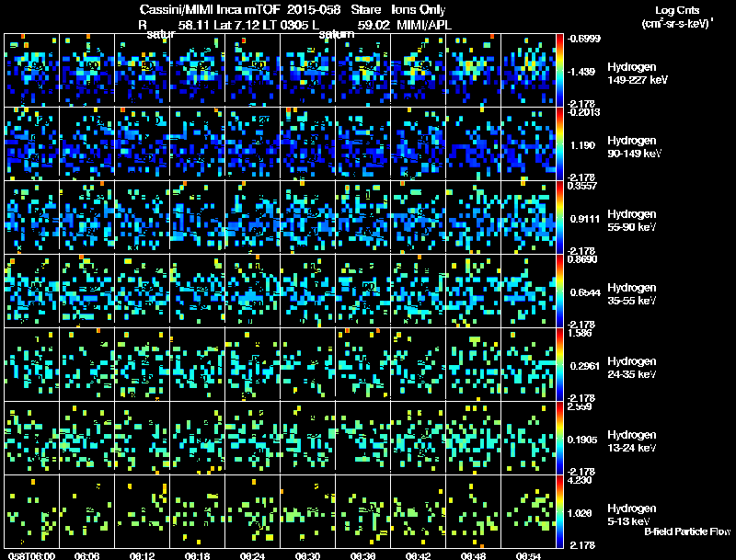This screenshot has height=560, width=736.
Task: Select the color scale beside Hydrogen 35-55 keV
Action: [x=561, y=291]
